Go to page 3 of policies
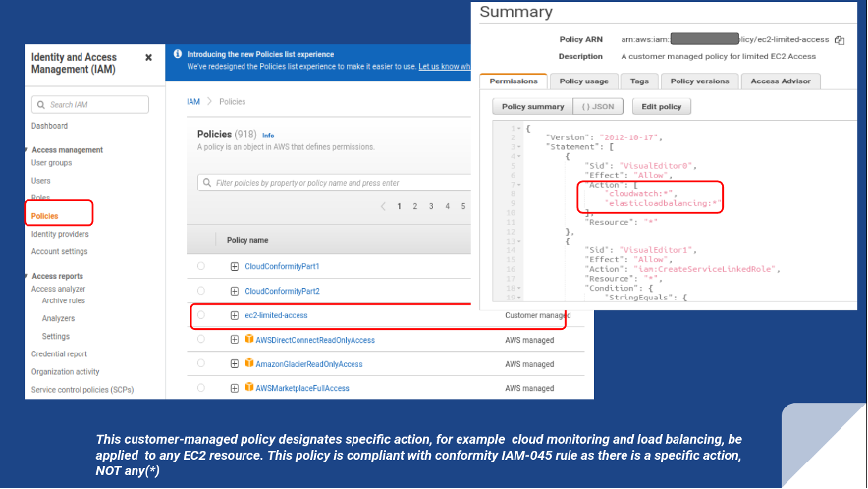The height and width of the screenshot is (489, 868). [432, 207]
